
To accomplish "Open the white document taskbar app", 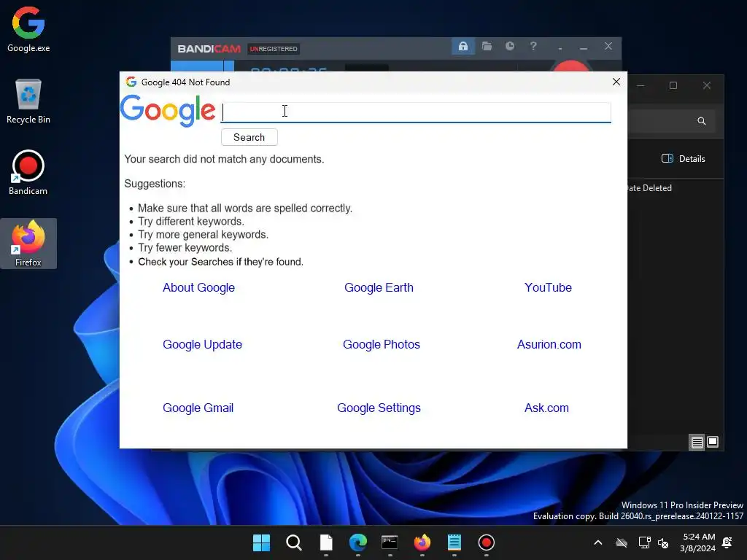I will pos(326,542).
